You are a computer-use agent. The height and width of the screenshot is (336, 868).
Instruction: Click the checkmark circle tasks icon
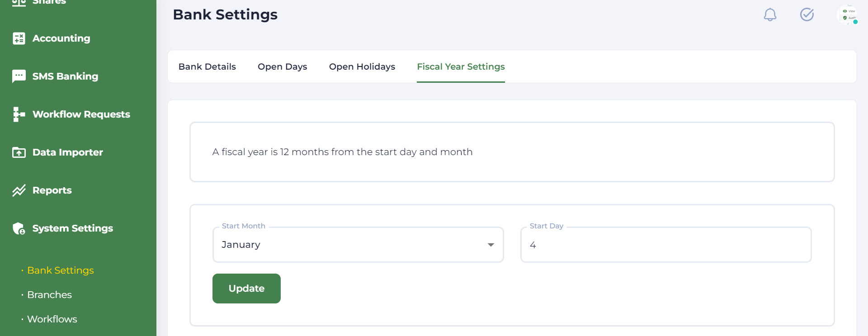coord(807,15)
